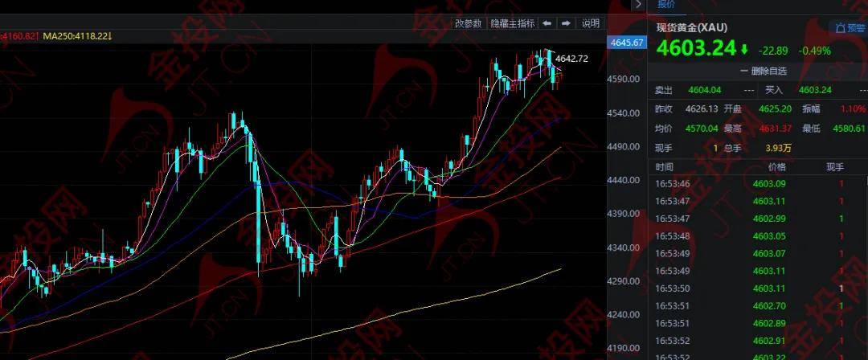The height and width of the screenshot is (360, 868).
Task: Click the 4590.00 price axis label
Action: pyautogui.click(x=625, y=79)
